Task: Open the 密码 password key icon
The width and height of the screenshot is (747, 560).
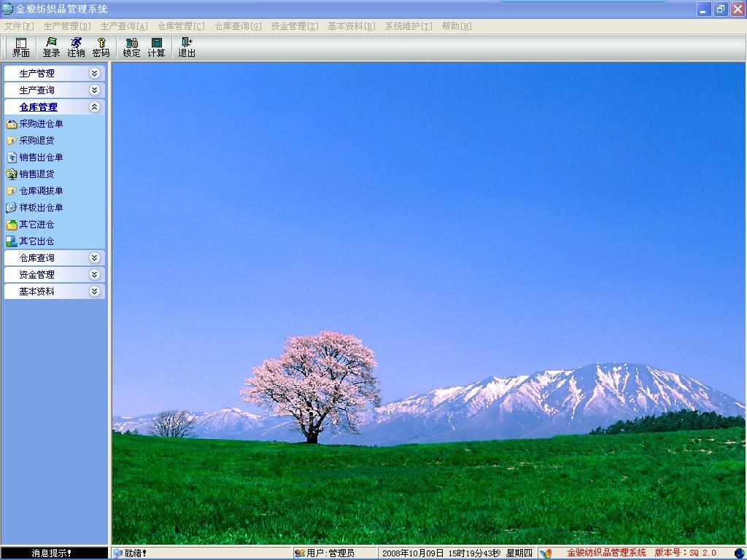Action: 101,47
